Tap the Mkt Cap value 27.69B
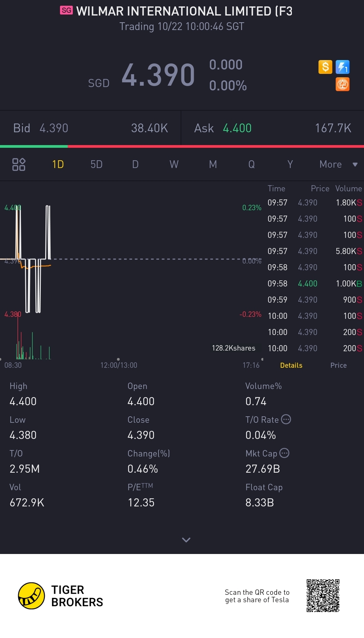 (263, 469)
